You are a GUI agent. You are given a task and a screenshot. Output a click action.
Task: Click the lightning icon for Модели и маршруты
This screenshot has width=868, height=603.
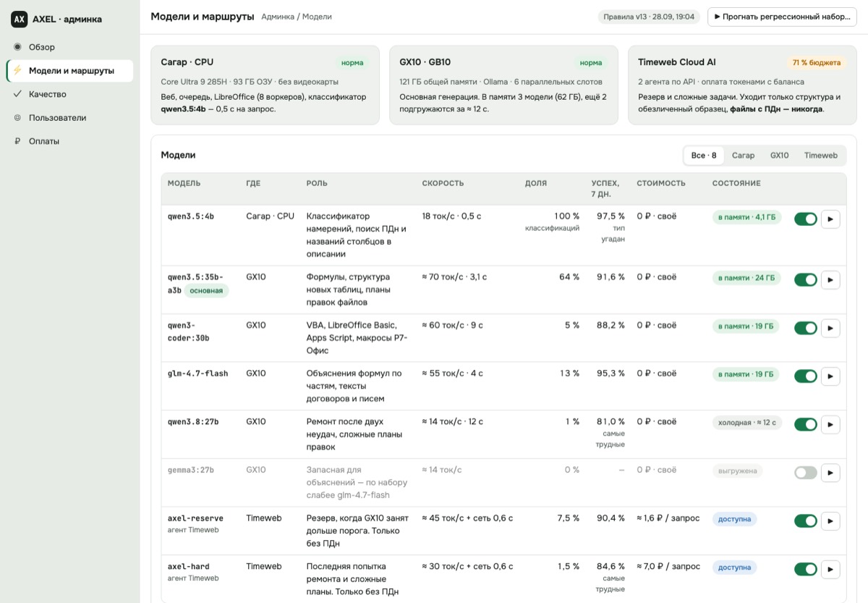[x=17, y=71]
